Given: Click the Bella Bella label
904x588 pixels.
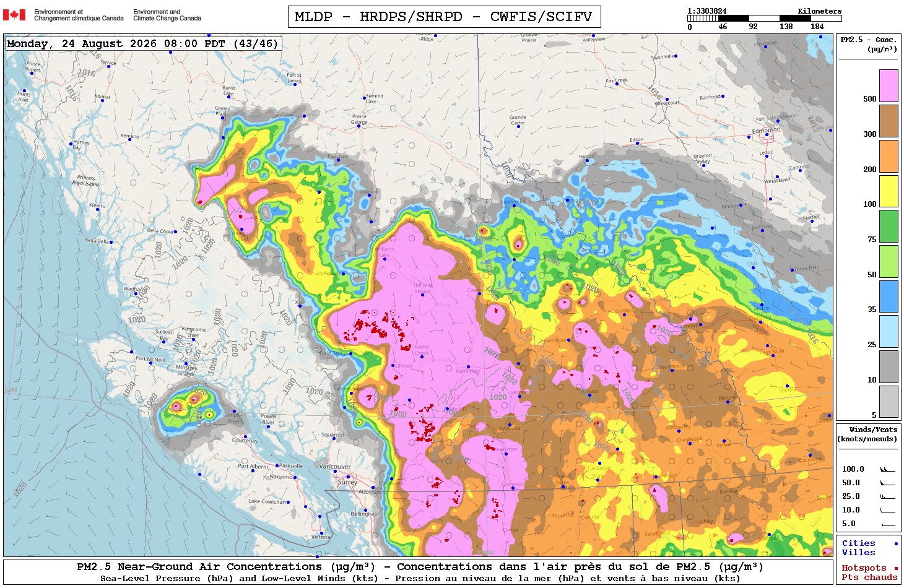Looking at the screenshot, I should 97,241.
